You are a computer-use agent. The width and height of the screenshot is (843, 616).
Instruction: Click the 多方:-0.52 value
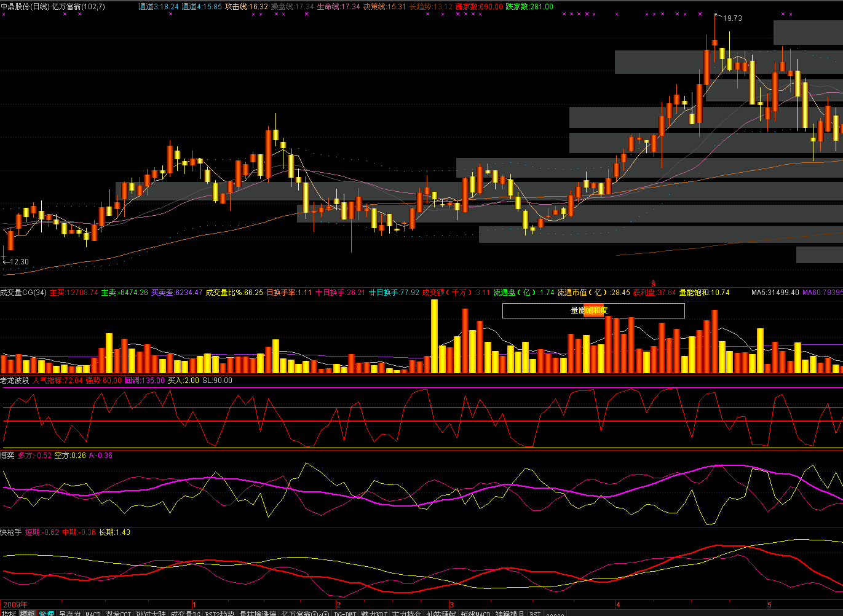coord(35,456)
